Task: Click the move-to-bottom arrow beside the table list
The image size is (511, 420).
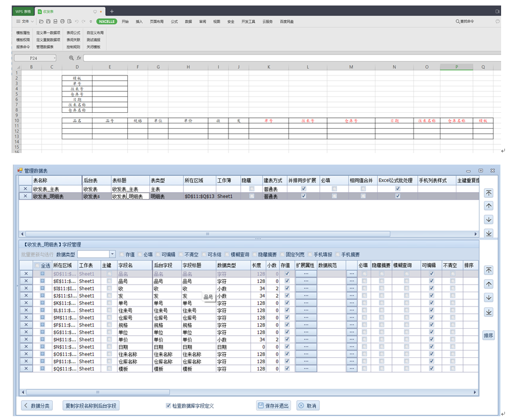Action: pyautogui.click(x=488, y=233)
